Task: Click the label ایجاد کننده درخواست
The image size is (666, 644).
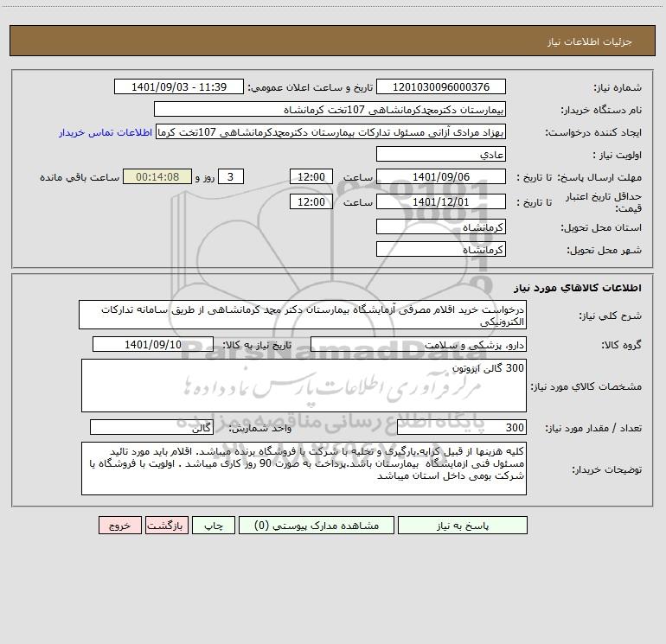Action: [x=593, y=132]
